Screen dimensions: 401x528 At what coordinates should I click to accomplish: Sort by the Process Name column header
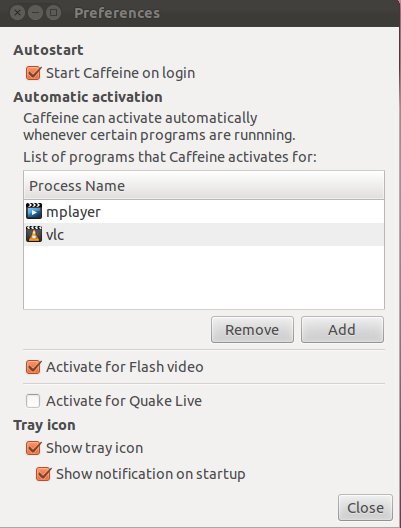(204, 186)
